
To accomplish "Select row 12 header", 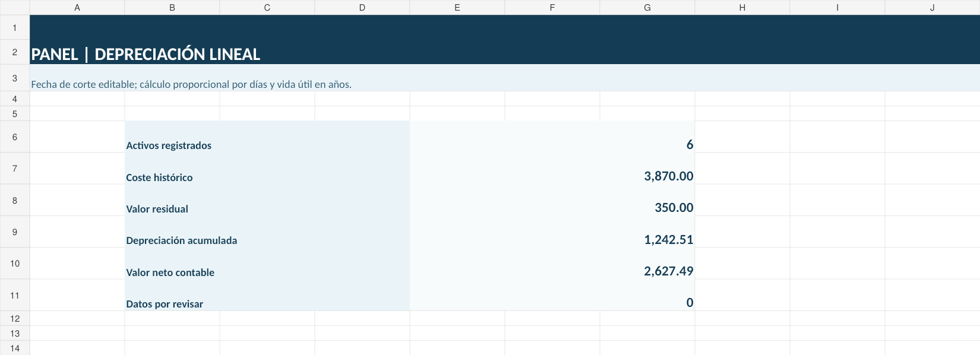I will pos(15,318).
